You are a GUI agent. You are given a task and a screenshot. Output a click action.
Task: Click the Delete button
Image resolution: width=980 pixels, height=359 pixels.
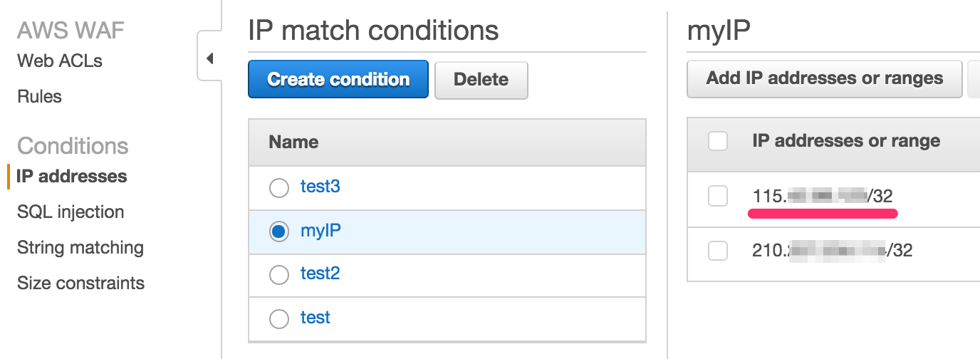tap(481, 79)
